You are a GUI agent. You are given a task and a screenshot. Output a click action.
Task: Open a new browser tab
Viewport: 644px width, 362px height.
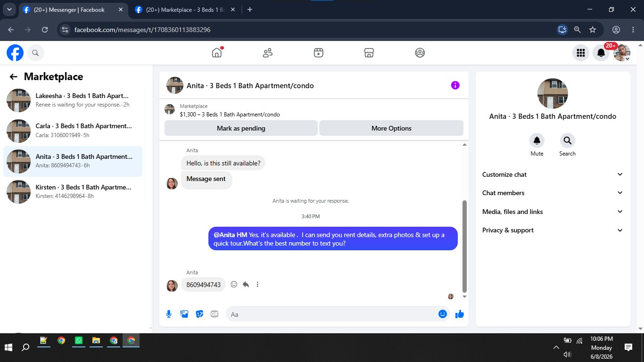click(250, 9)
